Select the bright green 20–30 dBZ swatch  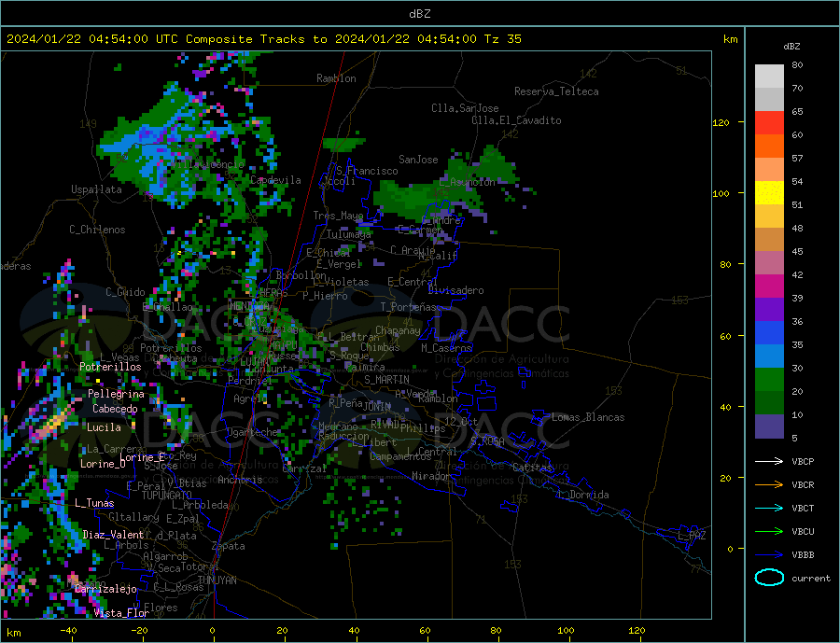770,380
